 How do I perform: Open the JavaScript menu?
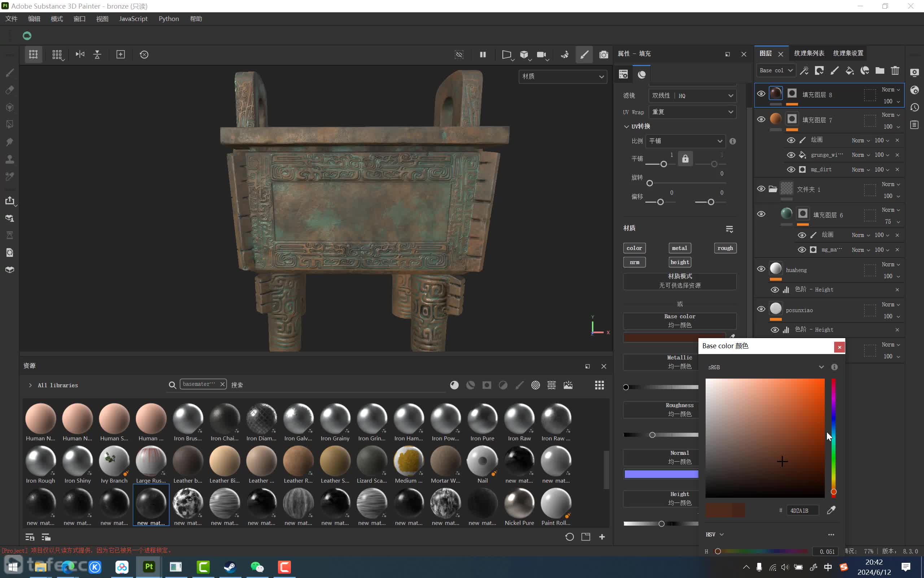click(x=133, y=19)
